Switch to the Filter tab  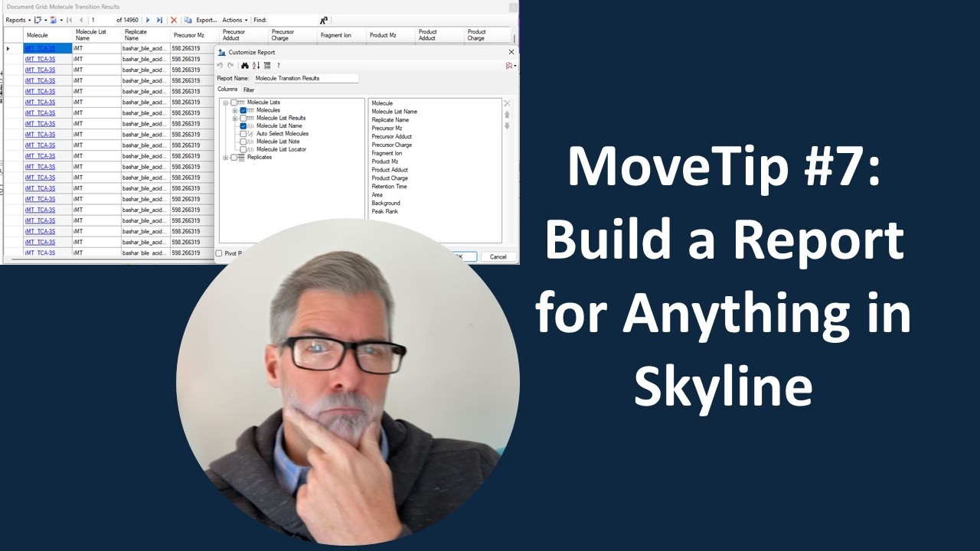(x=249, y=90)
